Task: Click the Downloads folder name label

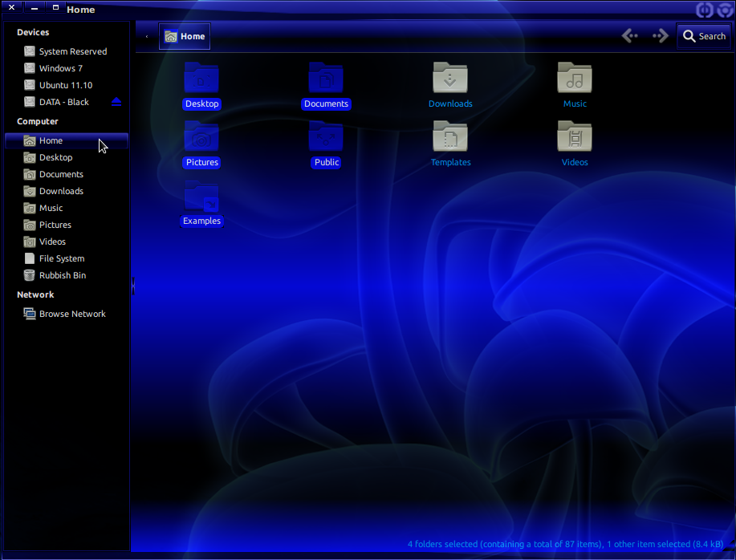Action: click(x=450, y=103)
